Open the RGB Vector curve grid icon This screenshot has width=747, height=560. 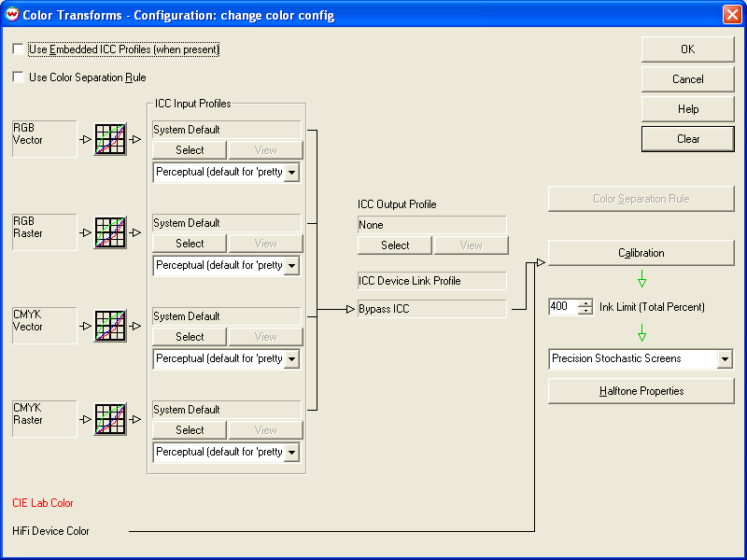tap(110, 139)
